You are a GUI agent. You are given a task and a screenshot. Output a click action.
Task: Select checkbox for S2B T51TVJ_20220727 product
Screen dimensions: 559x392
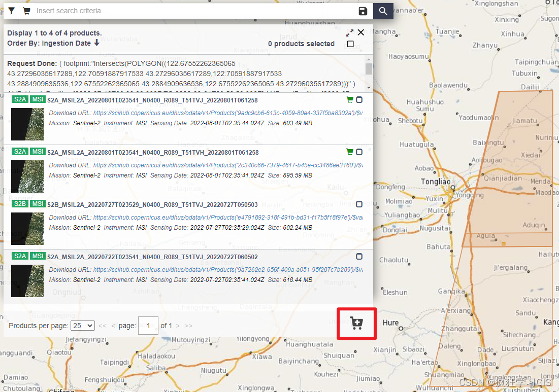tap(359, 204)
